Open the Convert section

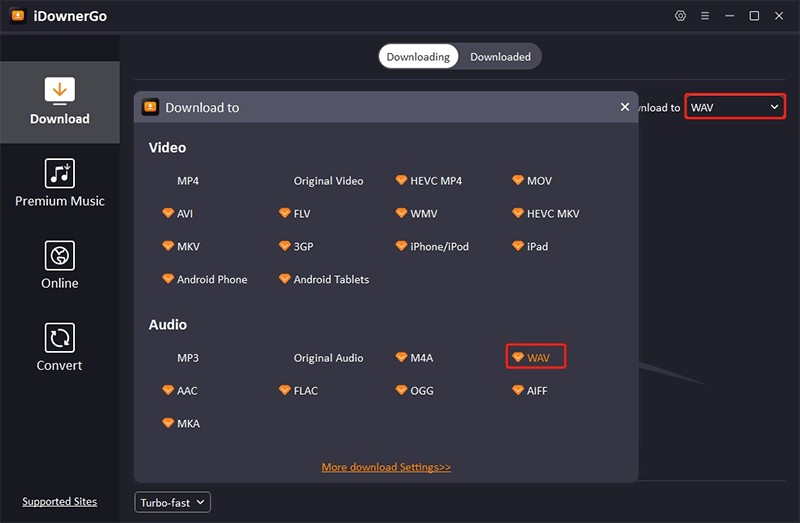click(60, 348)
